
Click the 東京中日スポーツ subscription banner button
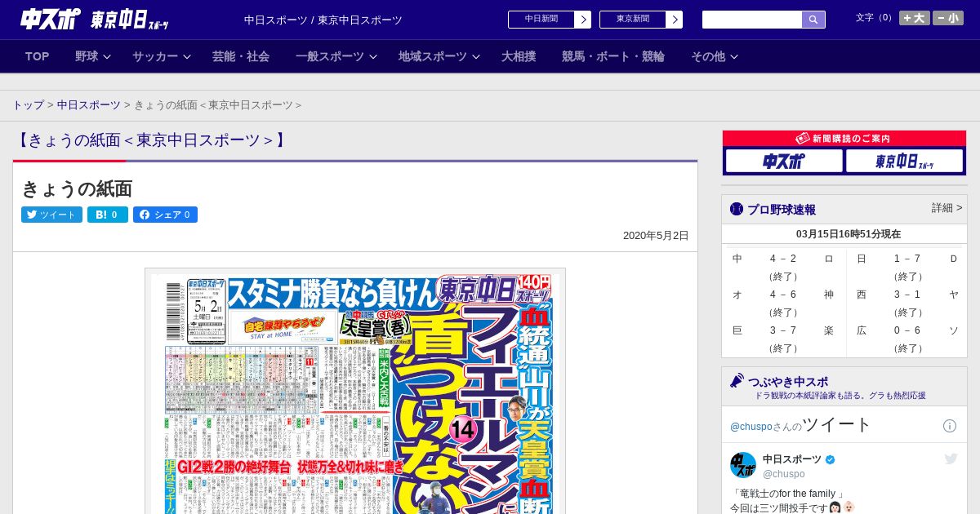pos(905,162)
